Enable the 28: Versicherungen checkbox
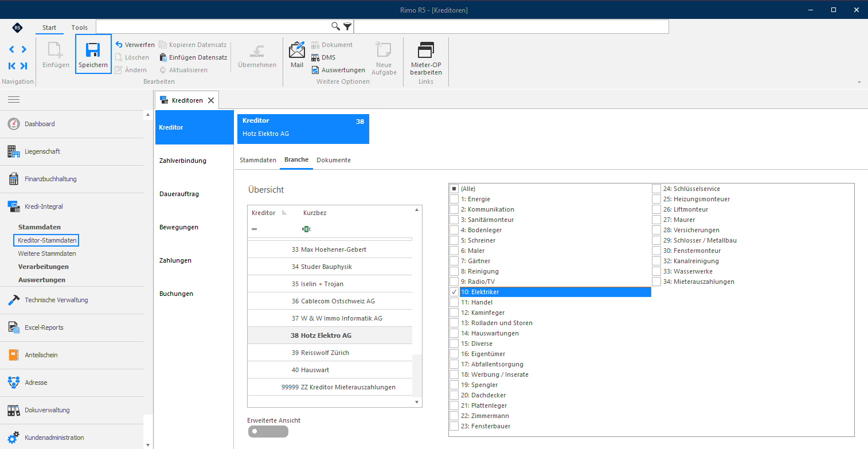 tap(656, 230)
